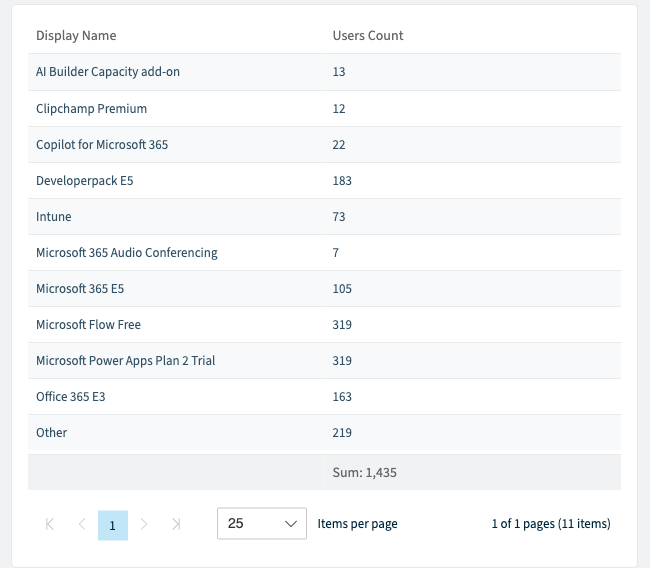The height and width of the screenshot is (568, 650).
Task: Click the Items per page label
Action: click(357, 524)
